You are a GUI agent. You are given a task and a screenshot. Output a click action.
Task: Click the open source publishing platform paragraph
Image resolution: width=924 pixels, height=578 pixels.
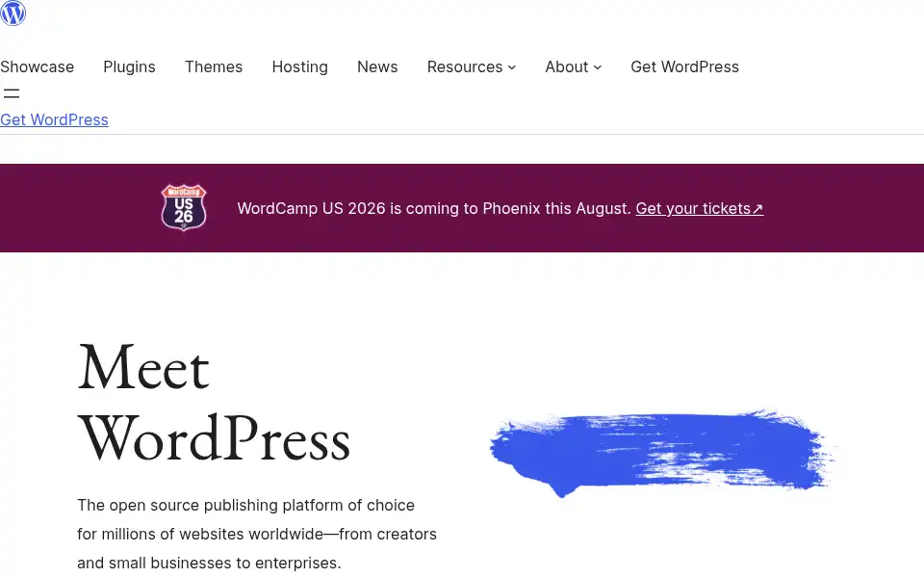[257, 534]
